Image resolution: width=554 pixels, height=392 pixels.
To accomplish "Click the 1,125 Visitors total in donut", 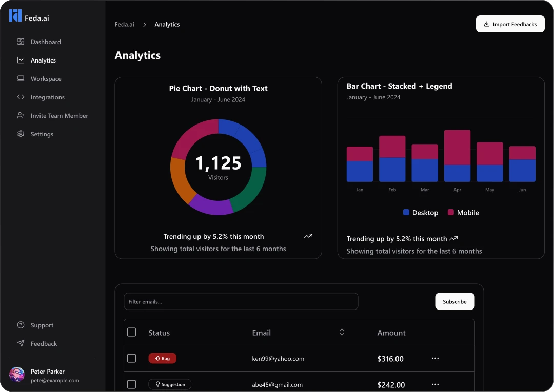I will (x=219, y=167).
